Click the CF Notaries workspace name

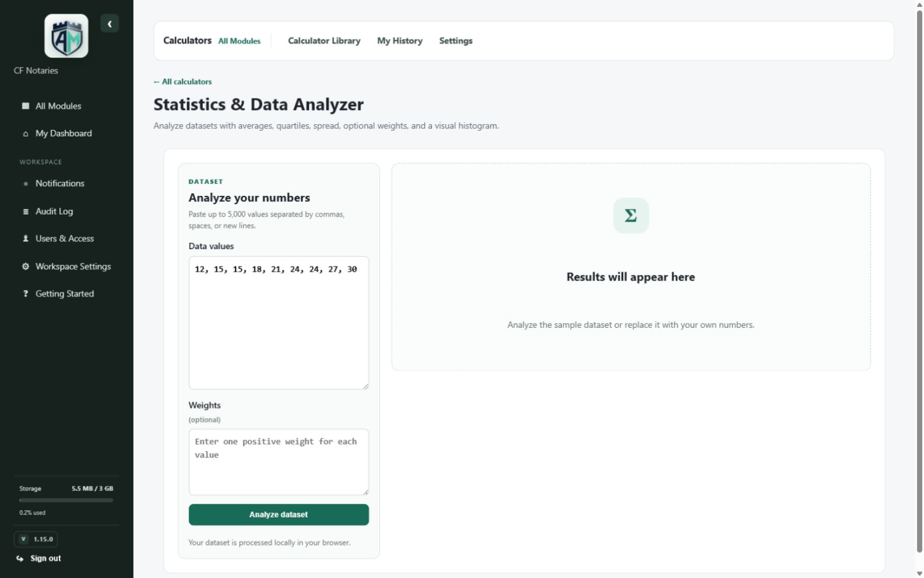(36, 71)
